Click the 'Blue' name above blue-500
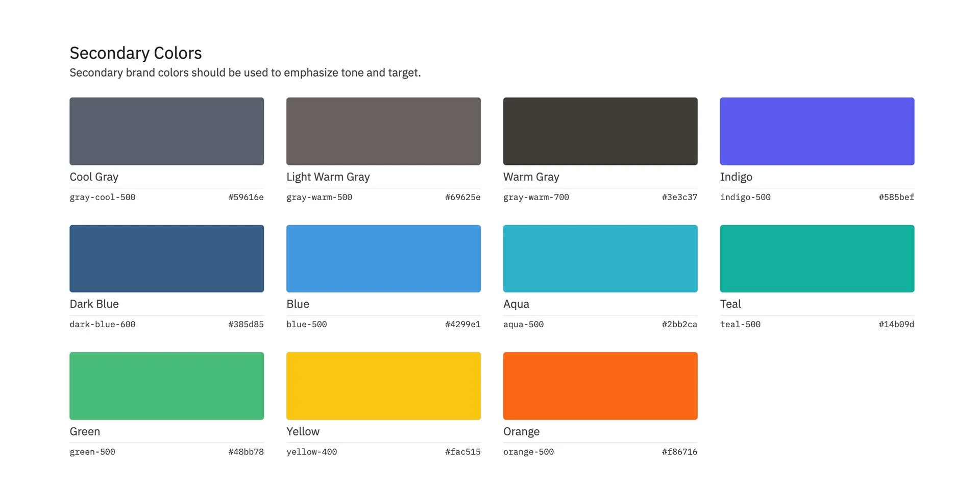The height and width of the screenshot is (490, 980). point(298,304)
